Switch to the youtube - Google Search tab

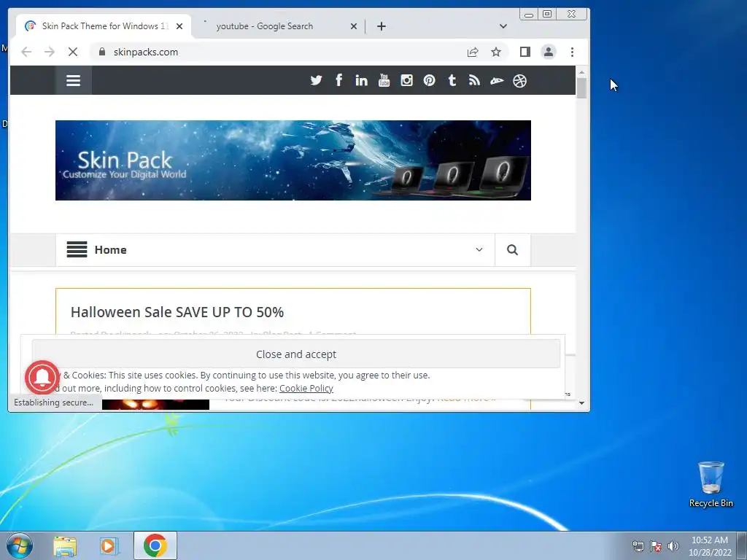click(278, 26)
